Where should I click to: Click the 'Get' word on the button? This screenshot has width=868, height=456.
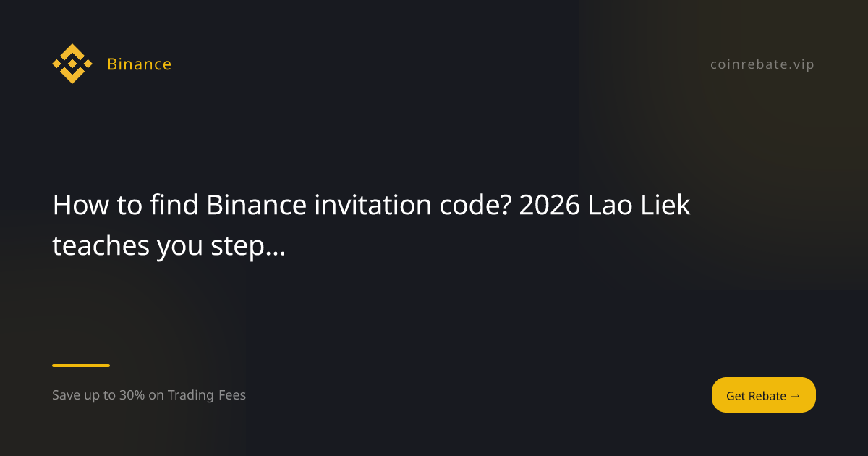tap(736, 396)
